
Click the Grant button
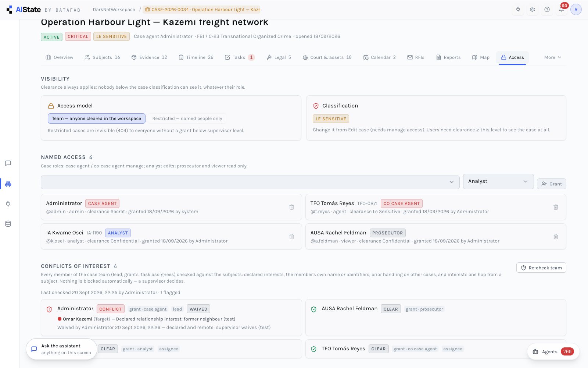tap(551, 184)
